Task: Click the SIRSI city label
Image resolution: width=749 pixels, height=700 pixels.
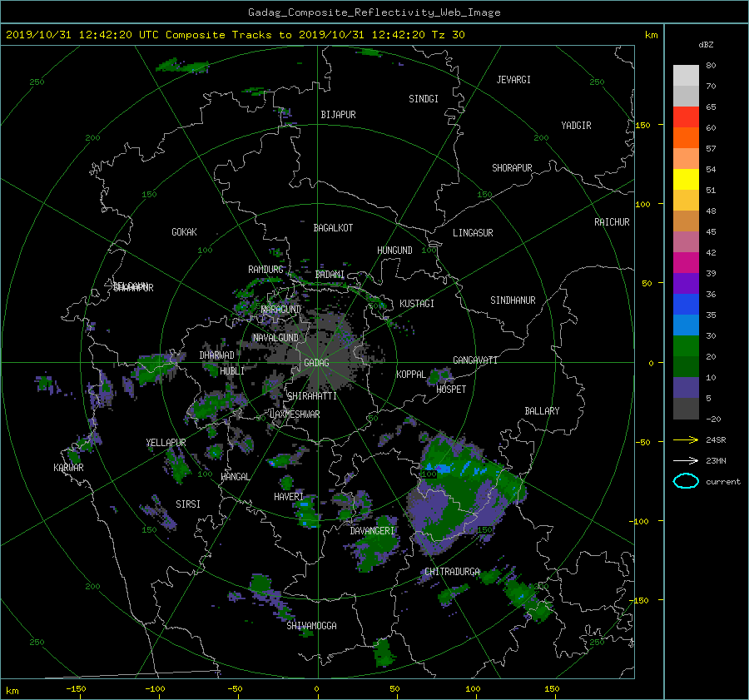Action: [x=188, y=504]
